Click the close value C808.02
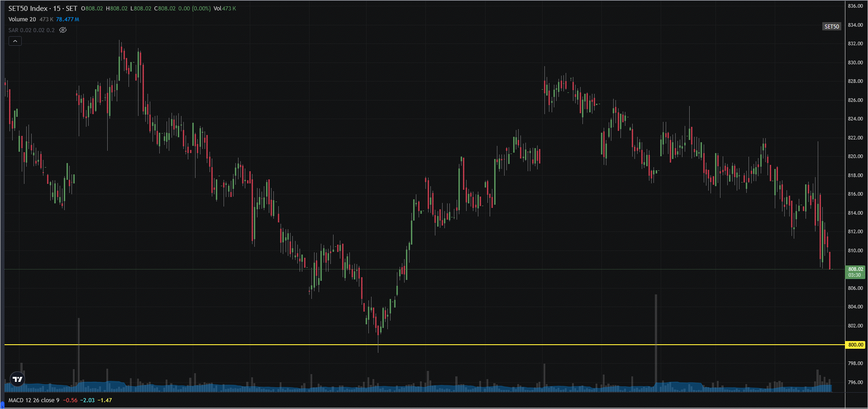This screenshot has width=868, height=409. pyautogui.click(x=165, y=9)
